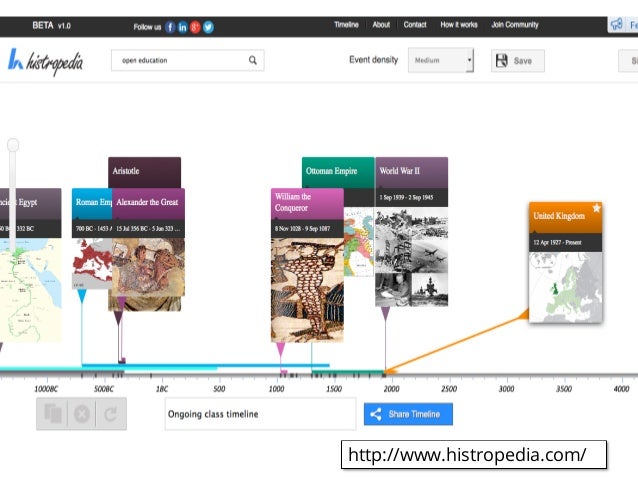Click the Roman Empire blue marker
This screenshot has width=638, height=479.
(x=82, y=296)
